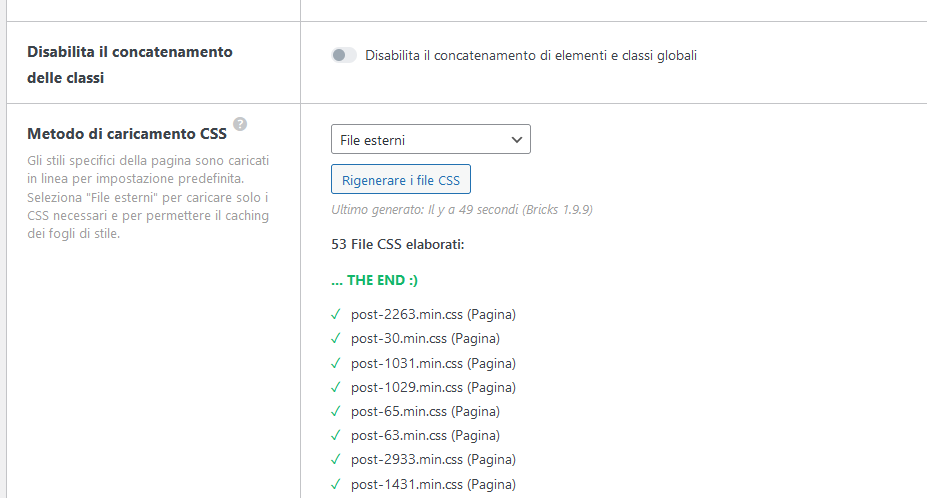The height and width of the screenshot is (498, 927).
Task: Click the Ultimo generato timestamp text
Action: [x=463, y=209]
